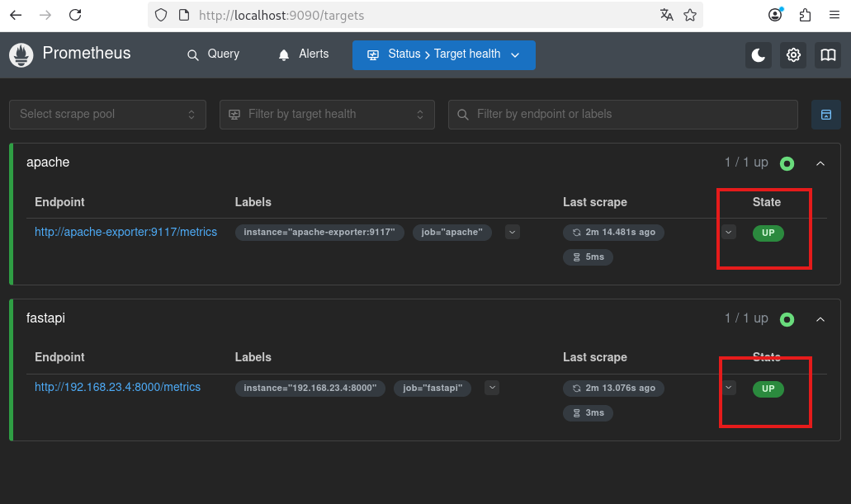Screen dimensions: 851x504
Task: Open Status Target health menu
Action: [x=444, y=55]
